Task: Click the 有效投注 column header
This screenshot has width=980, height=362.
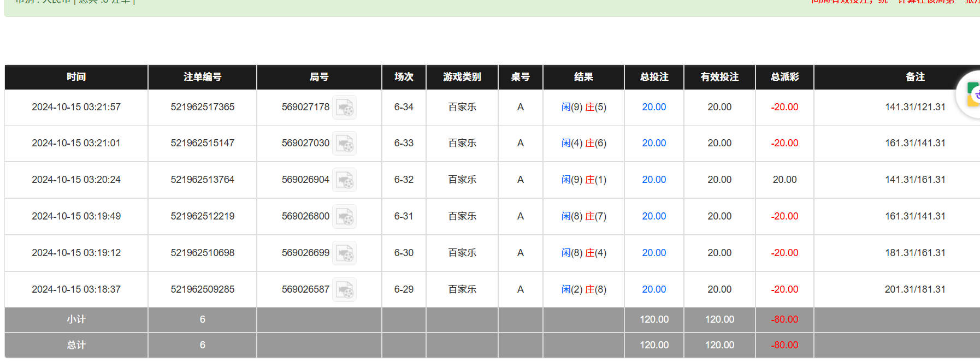Action: (x=719, y=77)
